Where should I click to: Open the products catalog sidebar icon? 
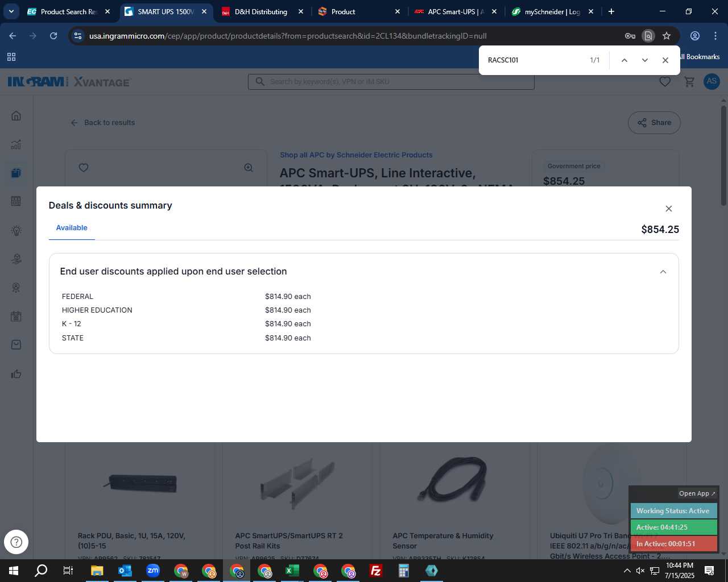pyautogui.click(x=16, y=173)
